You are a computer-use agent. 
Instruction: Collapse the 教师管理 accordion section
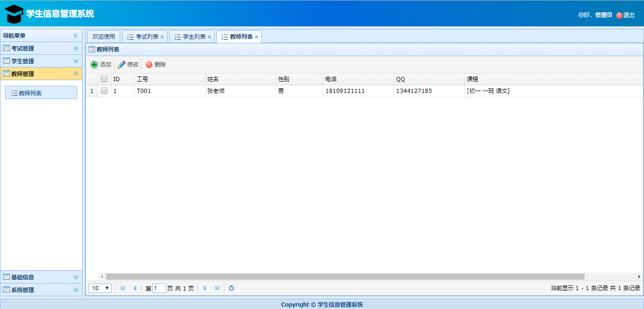tap(75, 74)
